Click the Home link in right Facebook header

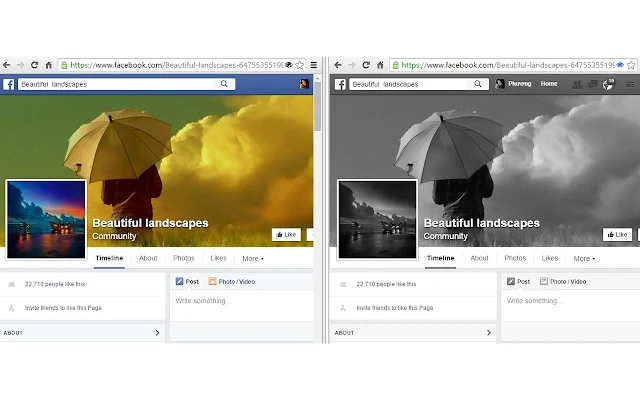click(549, 84)
